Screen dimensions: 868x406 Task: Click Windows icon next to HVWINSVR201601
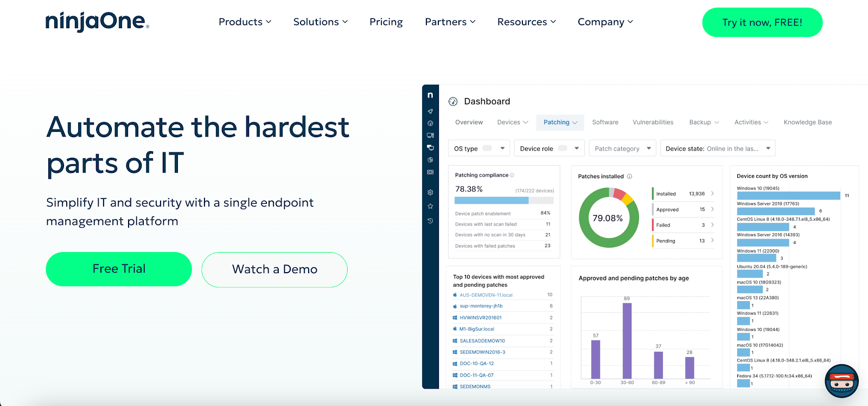point(455,318)
